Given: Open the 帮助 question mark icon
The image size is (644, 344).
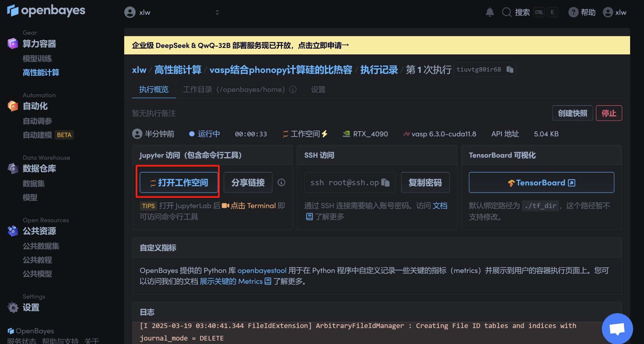Looking at the screenshot, I should pyautogui.click(x=573, y=12).
